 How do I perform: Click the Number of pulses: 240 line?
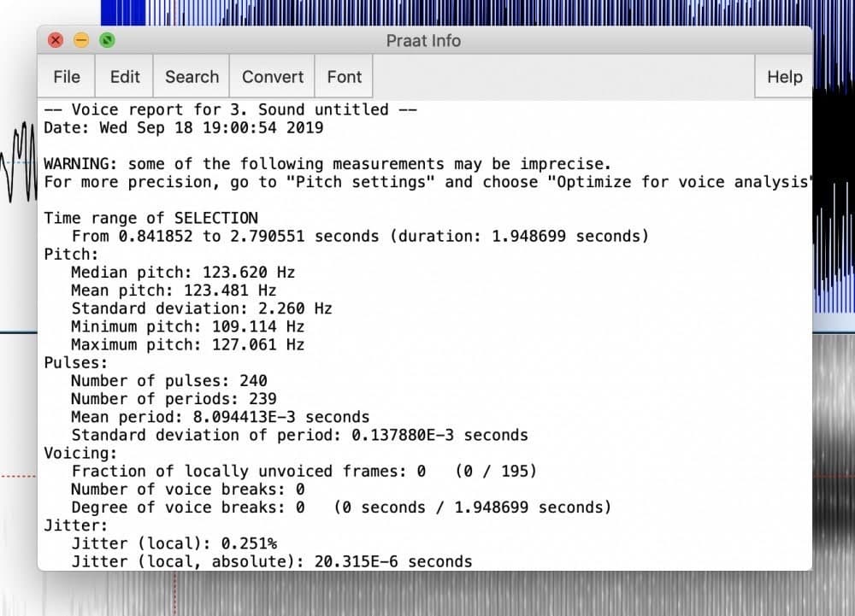168,381
